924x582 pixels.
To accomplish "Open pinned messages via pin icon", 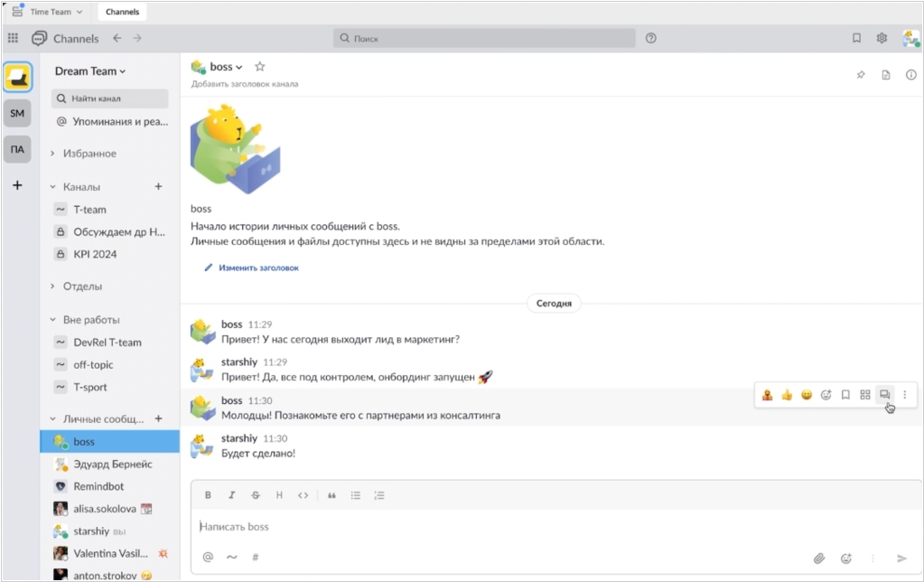I will [x=861, y=75].
